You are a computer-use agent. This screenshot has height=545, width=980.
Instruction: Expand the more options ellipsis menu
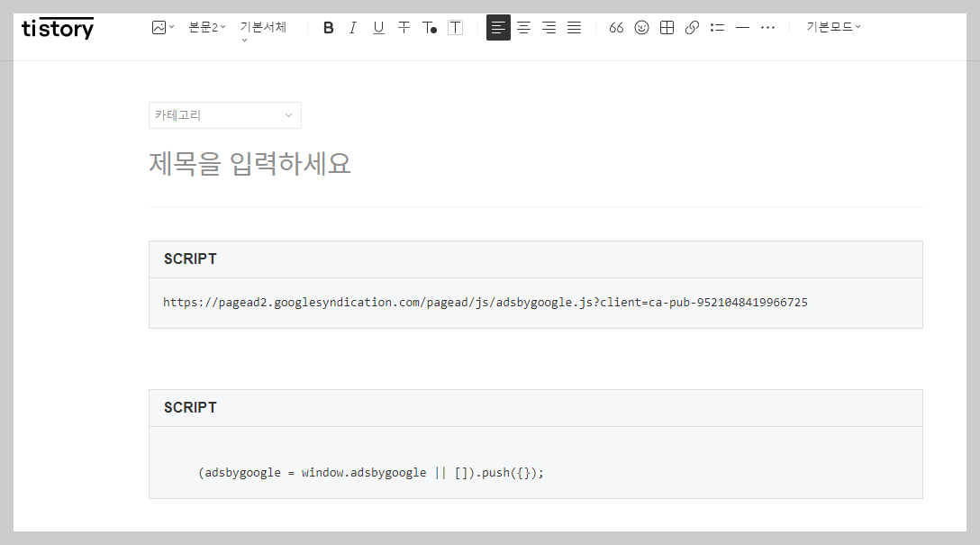tap(767, 27)
